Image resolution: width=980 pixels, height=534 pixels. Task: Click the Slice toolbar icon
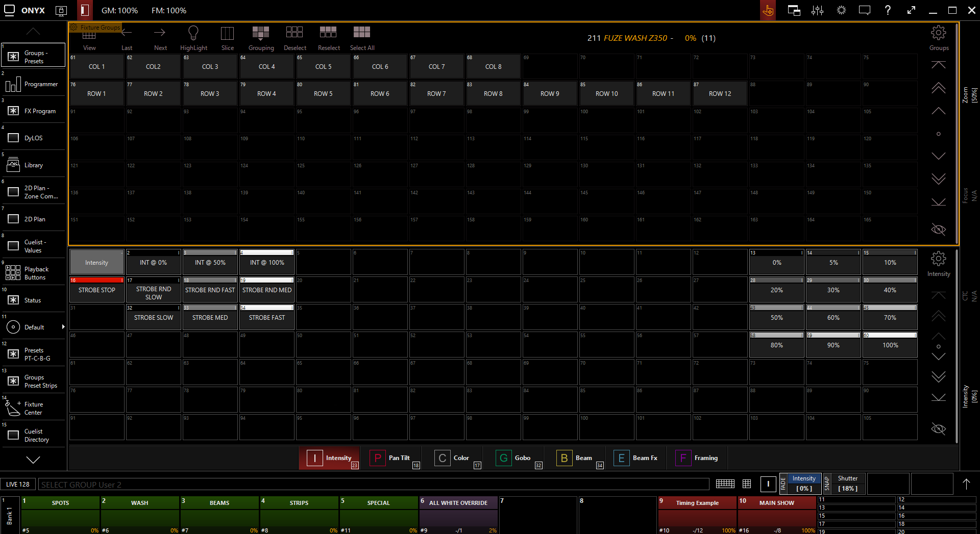[227, 34]
